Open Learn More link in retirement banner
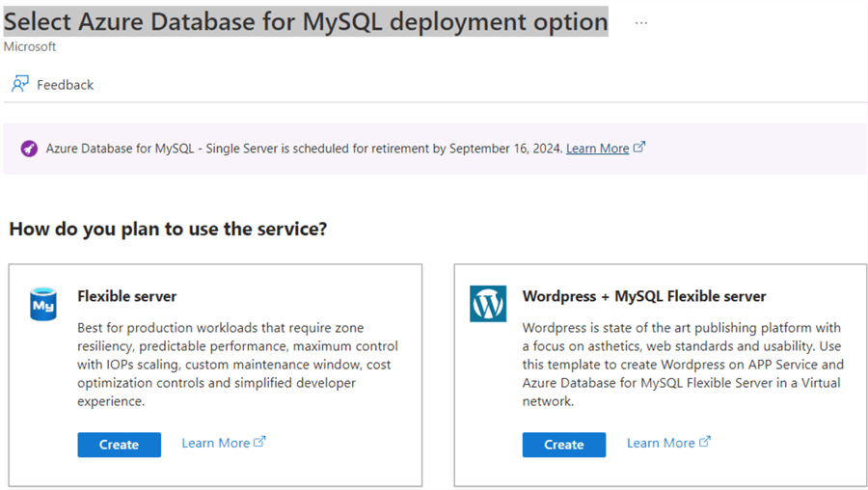868x490 pixels. [x=597, y=149]
